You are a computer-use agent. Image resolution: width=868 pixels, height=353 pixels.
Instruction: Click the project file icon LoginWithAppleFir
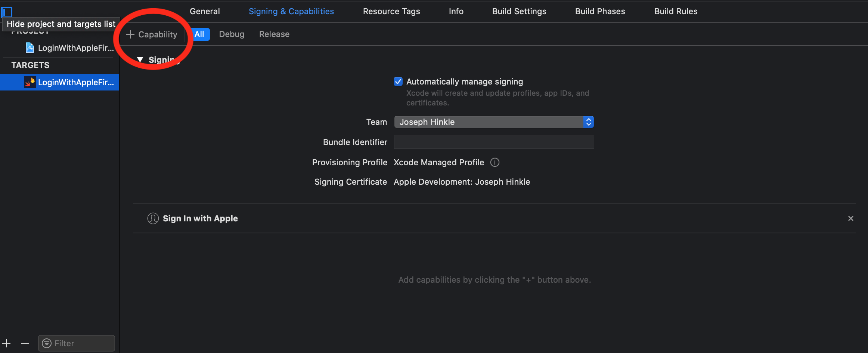[x=30, y=48]
